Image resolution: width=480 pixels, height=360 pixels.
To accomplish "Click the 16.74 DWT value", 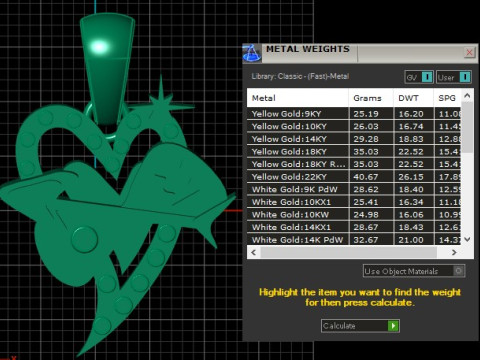I will pos(411,126).
